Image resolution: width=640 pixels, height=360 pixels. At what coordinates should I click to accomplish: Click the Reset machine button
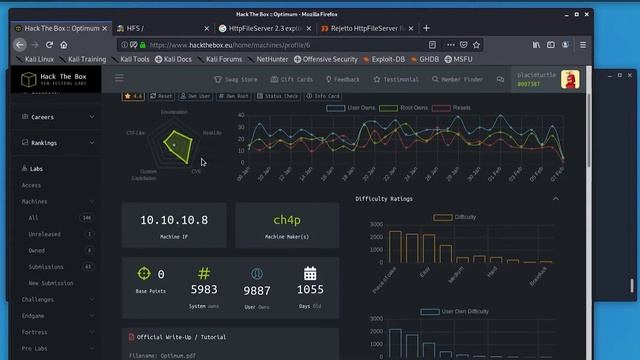[x=161, y=96]
